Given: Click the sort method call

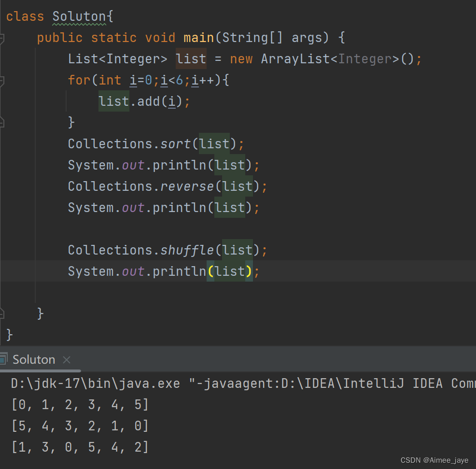Looking at the screenshot, I should [175, 144].
